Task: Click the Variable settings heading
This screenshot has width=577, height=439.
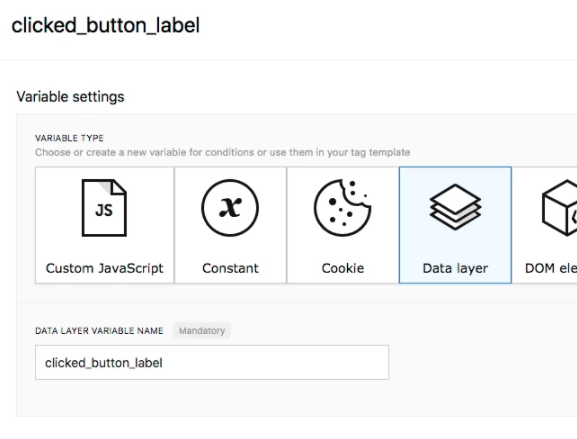Action: coord(70,97)
